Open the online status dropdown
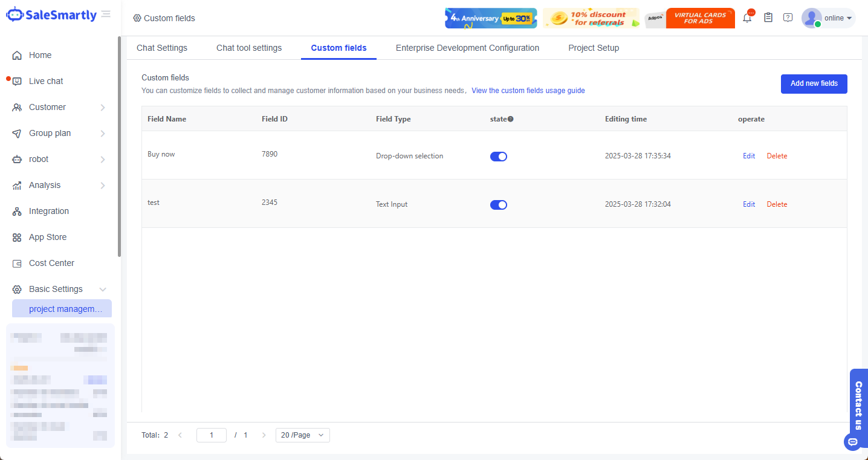This screenshot has width=868, height=460. [x=838, y=18]
